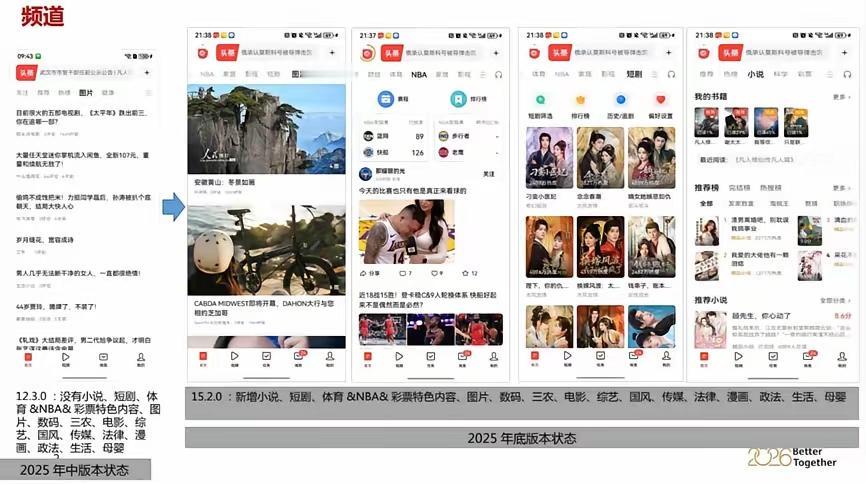Open the first book cover in 我的书籍
This screenshot has height=484, width=866.
706,123
